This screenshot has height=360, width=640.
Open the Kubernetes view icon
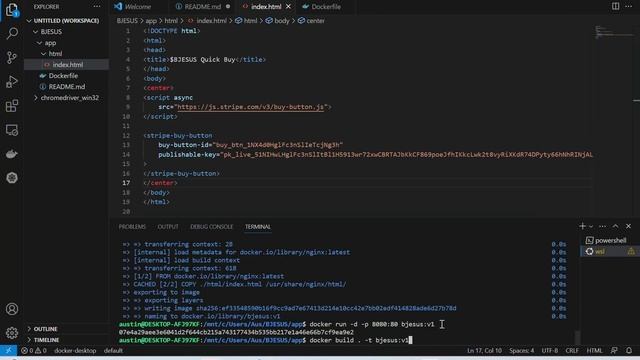(x=12, y=178)
